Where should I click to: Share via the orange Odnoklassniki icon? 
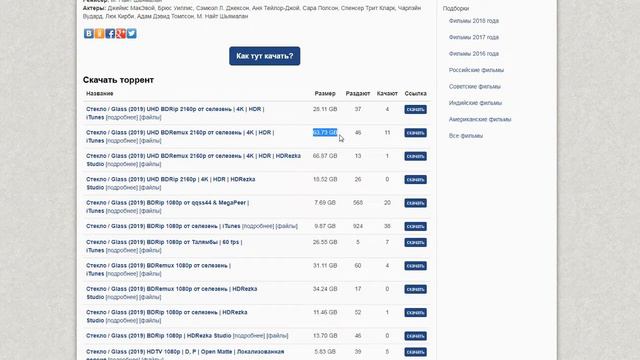[100, 33]
